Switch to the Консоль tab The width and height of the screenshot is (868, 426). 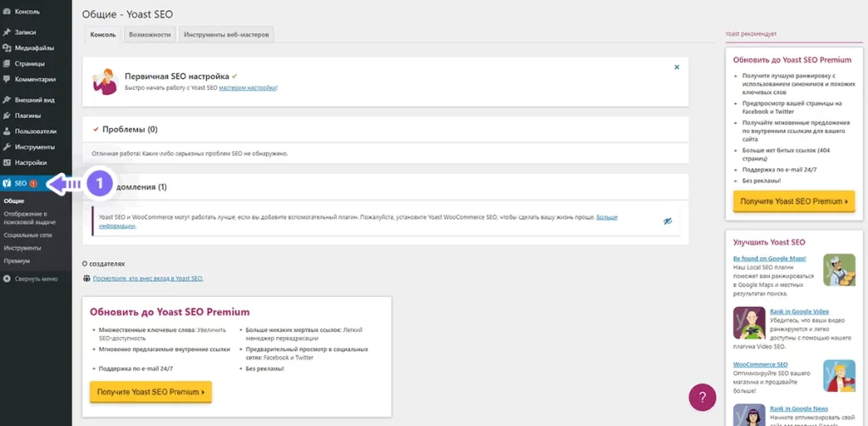tap(103, 34)
